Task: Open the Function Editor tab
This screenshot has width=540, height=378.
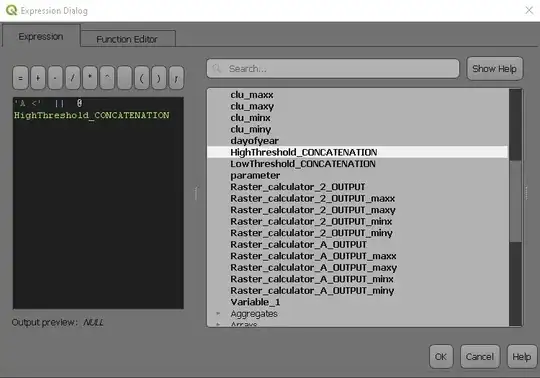Action: pyautogui.click(x=127, y=39)
